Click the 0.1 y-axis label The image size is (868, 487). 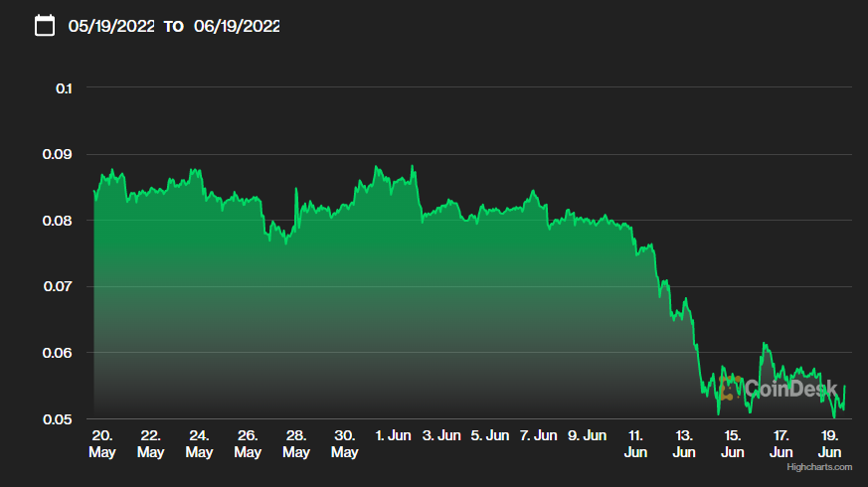(65, 88)
